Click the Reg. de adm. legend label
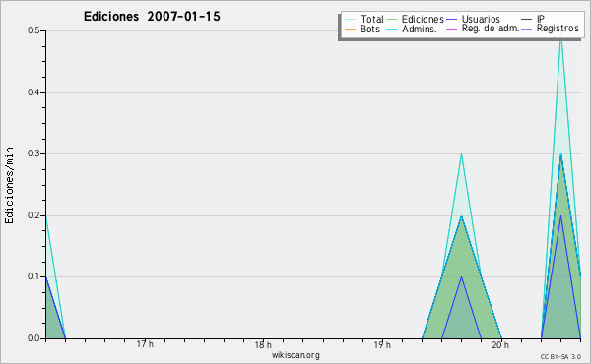This screenshot has width=591, height=364. 491,29
